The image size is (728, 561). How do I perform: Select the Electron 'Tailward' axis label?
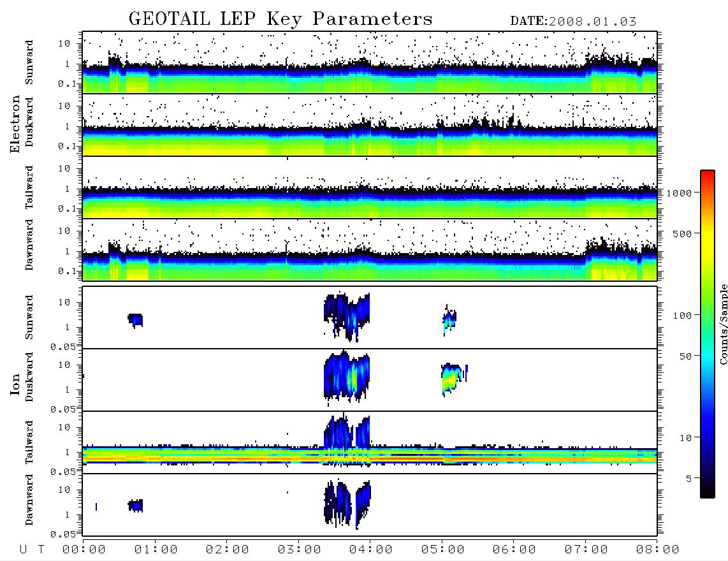coord(29,187)
